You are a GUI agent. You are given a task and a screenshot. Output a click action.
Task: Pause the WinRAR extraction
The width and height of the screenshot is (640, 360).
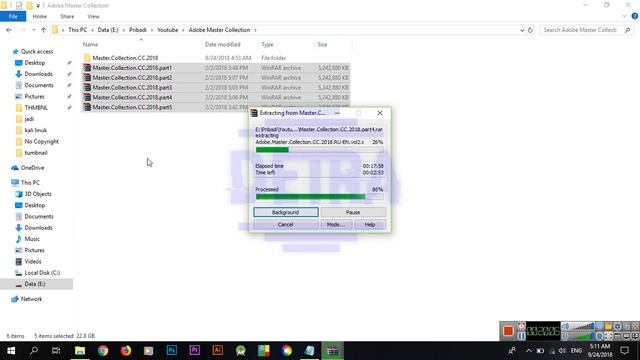pos(353,212)
